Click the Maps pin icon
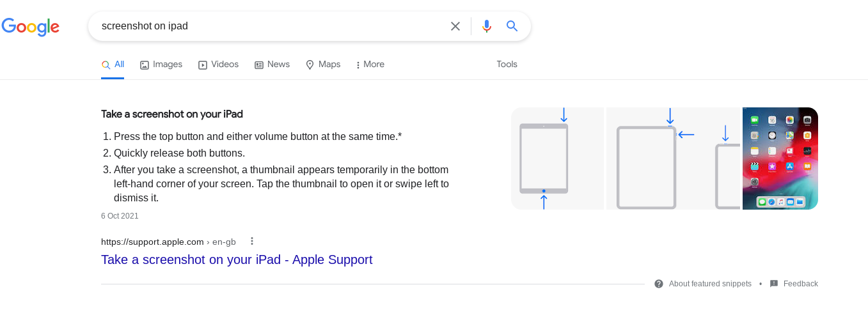 click(x=310, y=65)
